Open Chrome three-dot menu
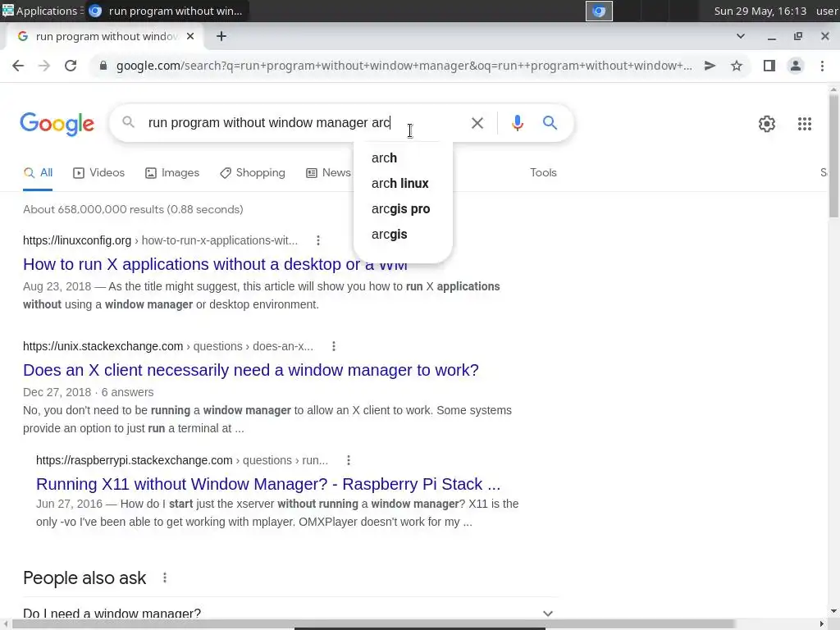The image size is (840, 630). pyautogui.click(x=822, y=66)
